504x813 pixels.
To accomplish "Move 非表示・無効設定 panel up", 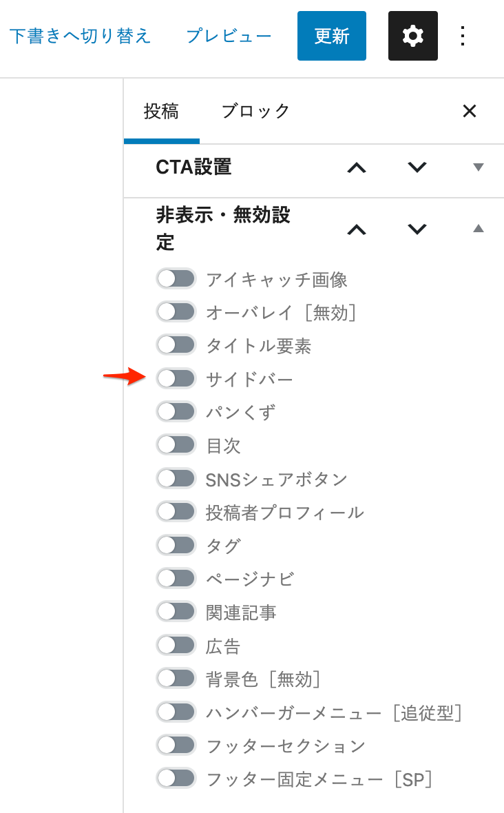I will click(357, 229).
